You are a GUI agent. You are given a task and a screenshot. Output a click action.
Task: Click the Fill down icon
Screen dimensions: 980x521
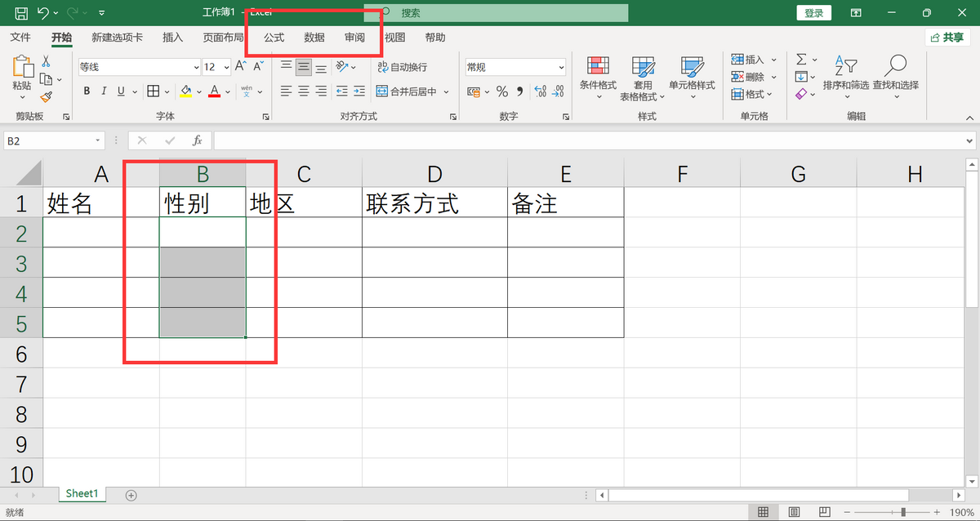[801, 77]
